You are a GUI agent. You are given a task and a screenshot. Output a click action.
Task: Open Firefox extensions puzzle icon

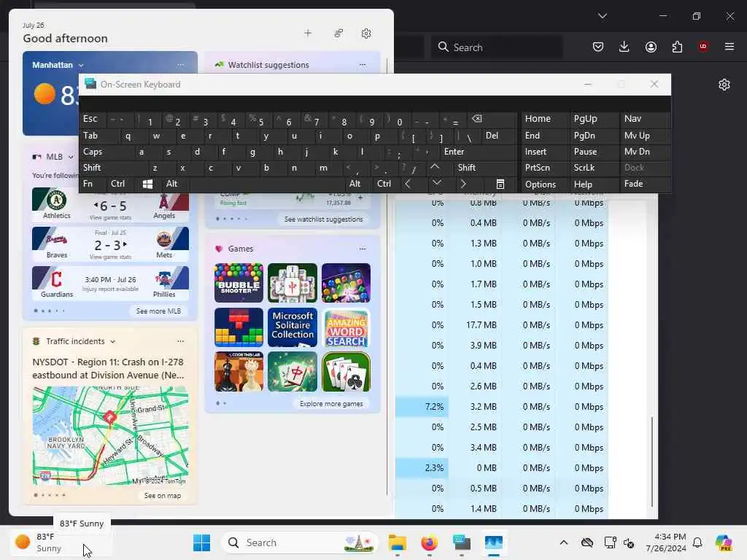[677, 47]
